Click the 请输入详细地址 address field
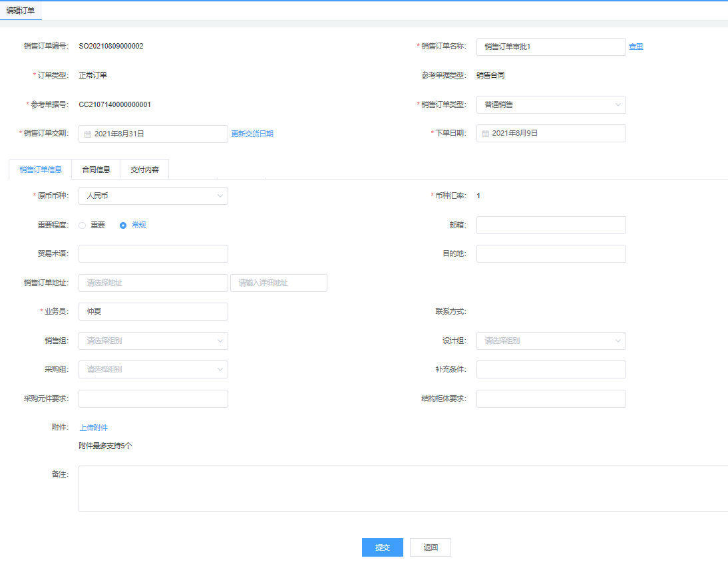Image resolution: width=728 pixels, height=564 pixels. [x=278, y=283]
